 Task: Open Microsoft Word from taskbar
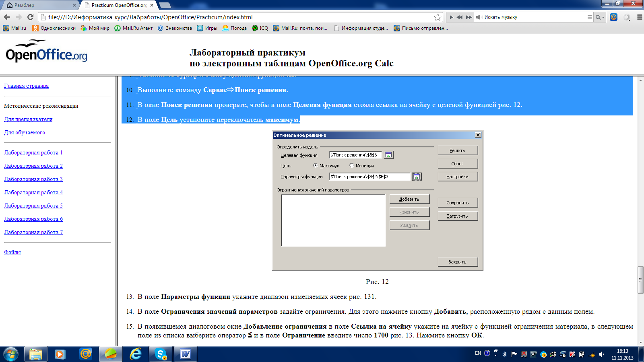186,354
